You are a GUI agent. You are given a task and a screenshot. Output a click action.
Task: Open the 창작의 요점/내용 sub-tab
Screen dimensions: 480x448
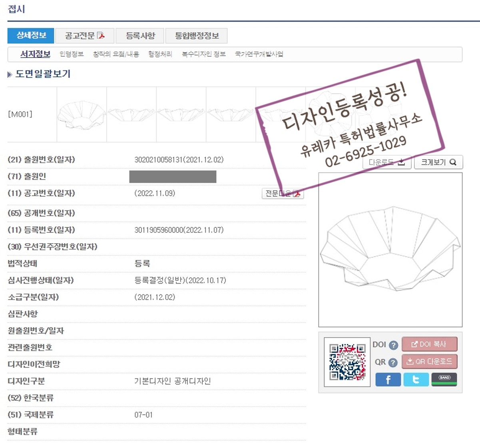[116, 54]
